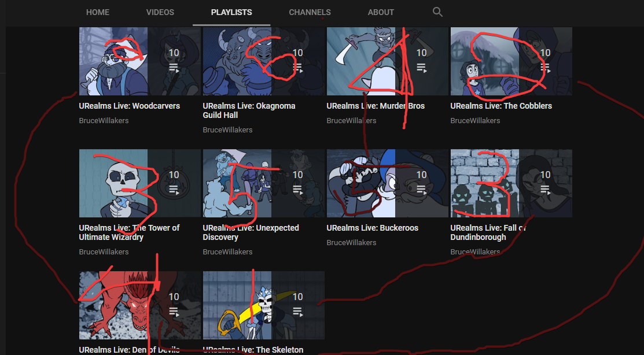644x355 pixels.
Task: Click The Tower of Ultimate Wizardry title
Action: point(130,232)
